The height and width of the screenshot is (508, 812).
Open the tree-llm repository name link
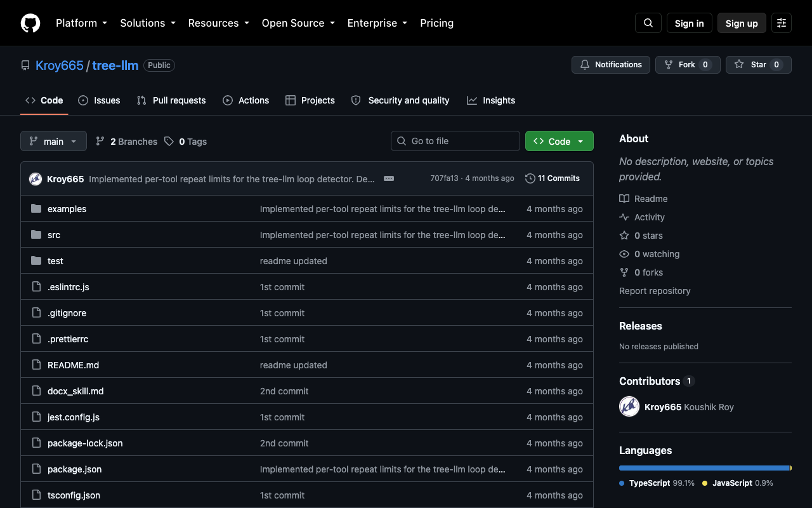(x=115, y=65)
